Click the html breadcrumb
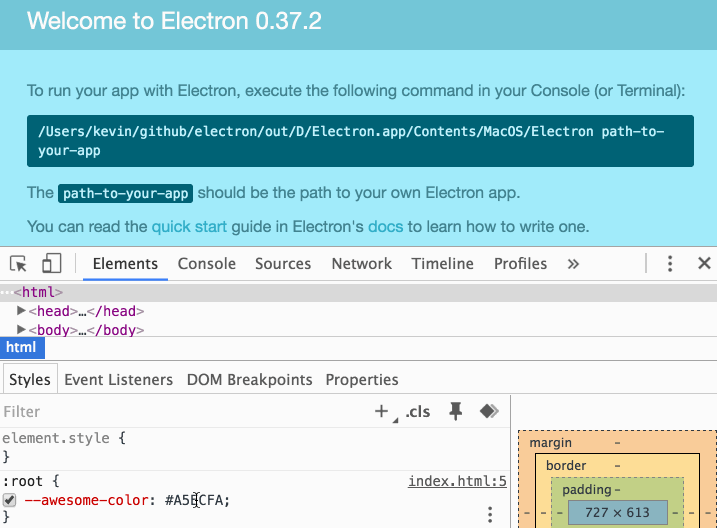This screenshot has width=717, height=528. [x=21, y=347]
